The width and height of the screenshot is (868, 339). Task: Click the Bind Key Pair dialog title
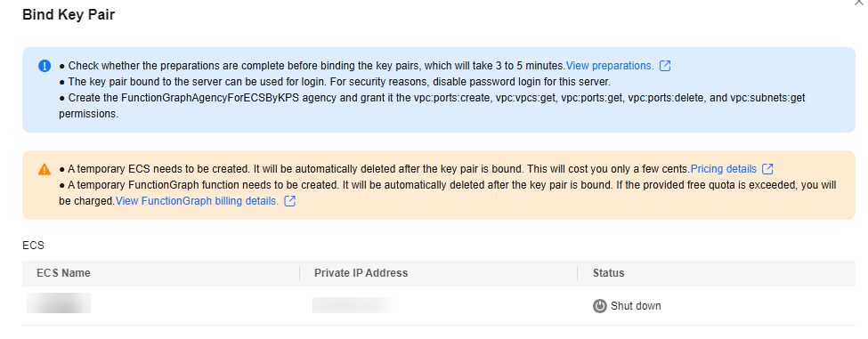tap(69, 15)
